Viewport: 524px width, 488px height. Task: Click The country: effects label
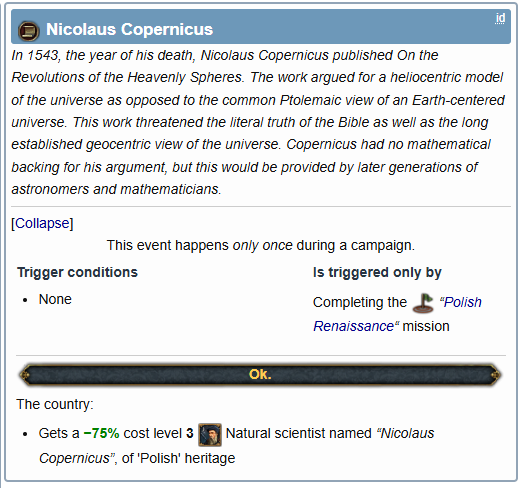point(55,404)
